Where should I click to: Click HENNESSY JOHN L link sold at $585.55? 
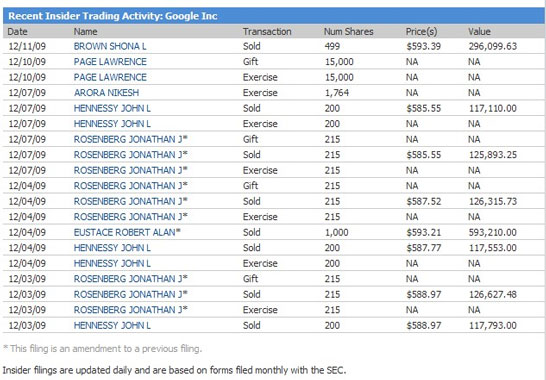click(112, 108)
